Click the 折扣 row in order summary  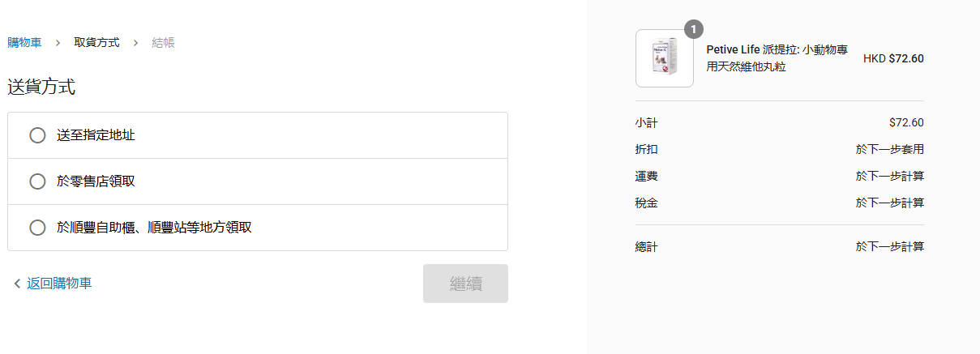(780, 150)
